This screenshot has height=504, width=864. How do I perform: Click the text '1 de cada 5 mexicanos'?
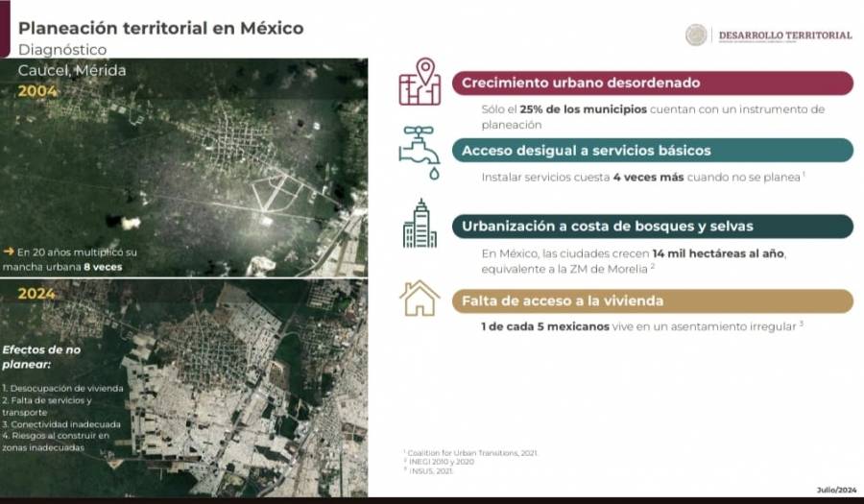[545, 326]
